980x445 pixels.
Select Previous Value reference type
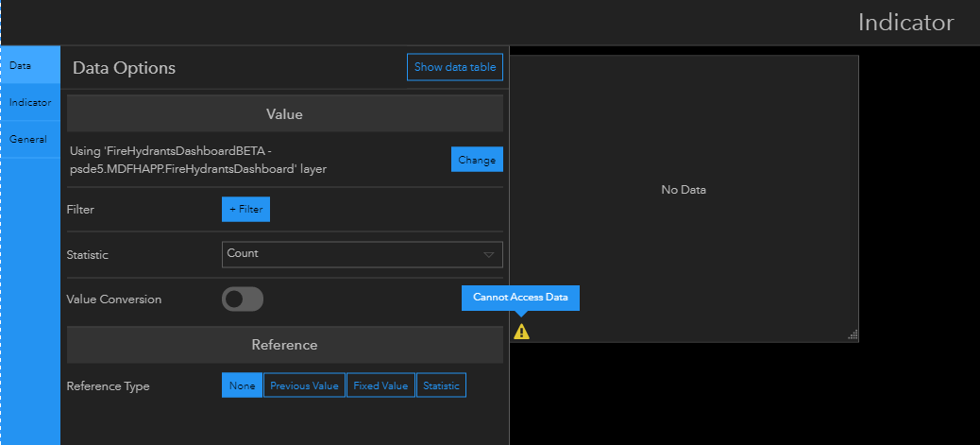tap(304, 385)
